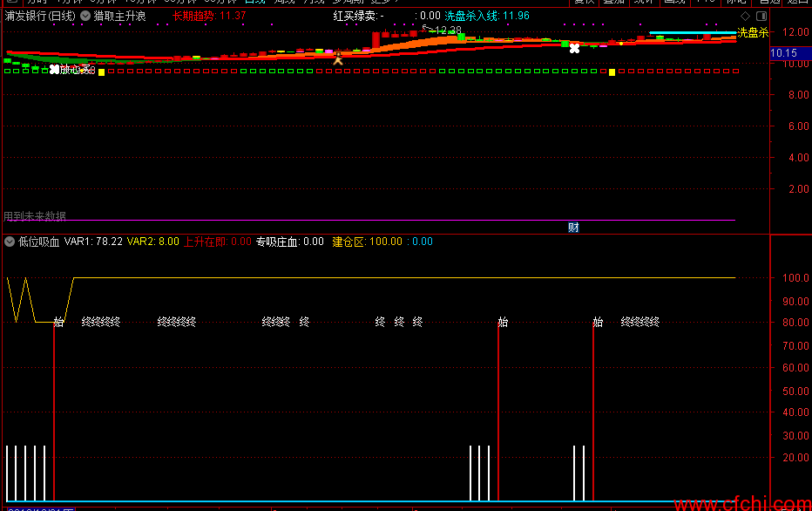Select the 专吸庄血: 0.00 readout
Screen dimensions: 812x511
point(290,242)
